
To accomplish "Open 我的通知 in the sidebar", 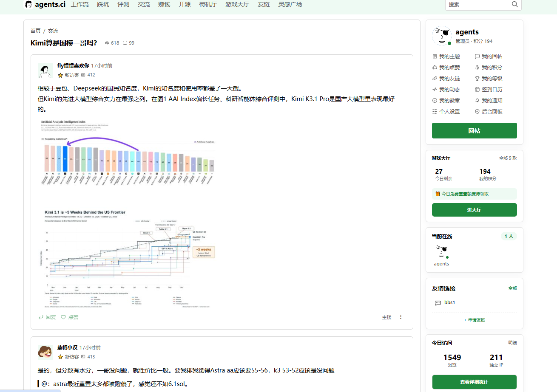I will pyautogui.click(x=488, y=100).
